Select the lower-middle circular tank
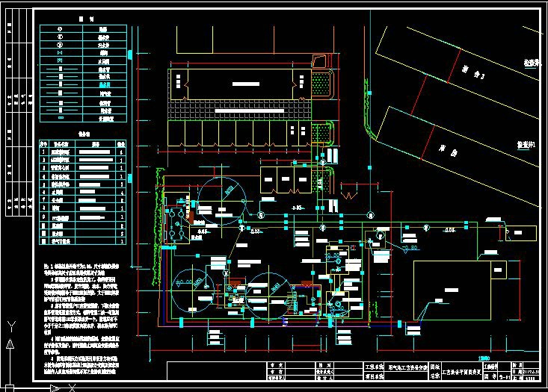548x392 pixels. [268, 296]
